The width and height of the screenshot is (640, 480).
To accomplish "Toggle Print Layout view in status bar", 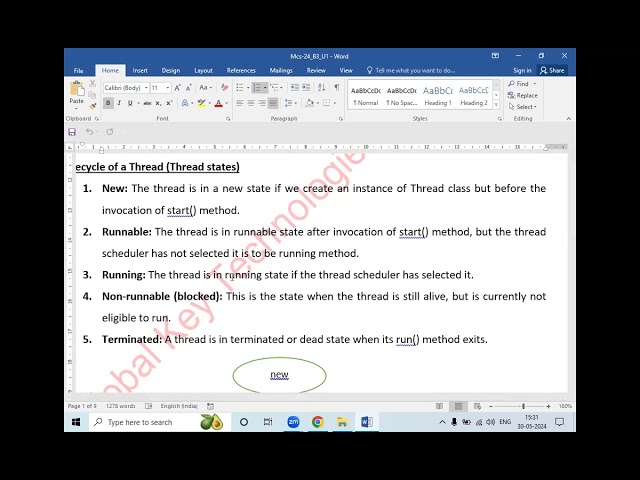I will [x=458, y=406].
